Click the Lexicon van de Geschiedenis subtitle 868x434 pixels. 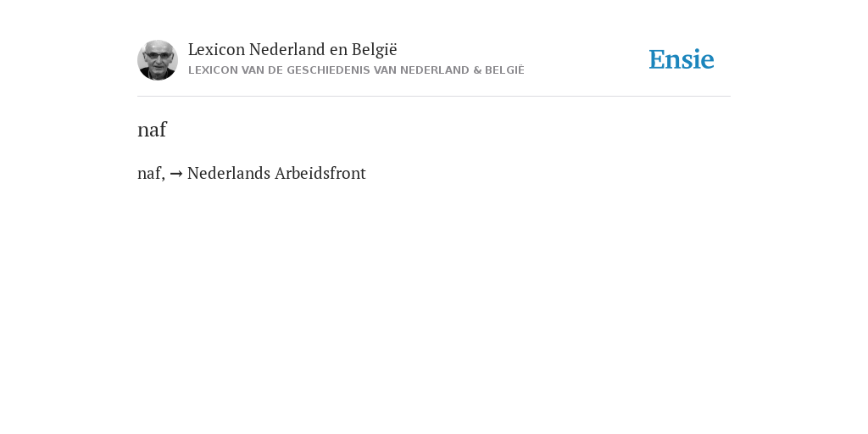click(x=356, y=70)
